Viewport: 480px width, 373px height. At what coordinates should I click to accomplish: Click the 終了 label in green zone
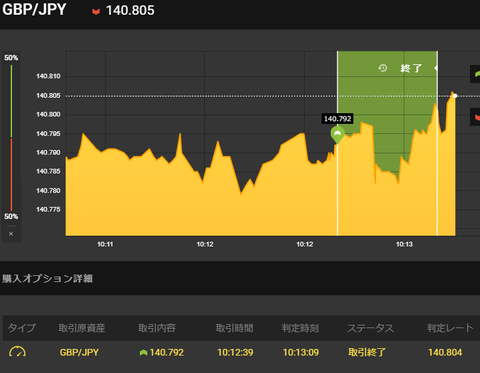tap(411, 68)
